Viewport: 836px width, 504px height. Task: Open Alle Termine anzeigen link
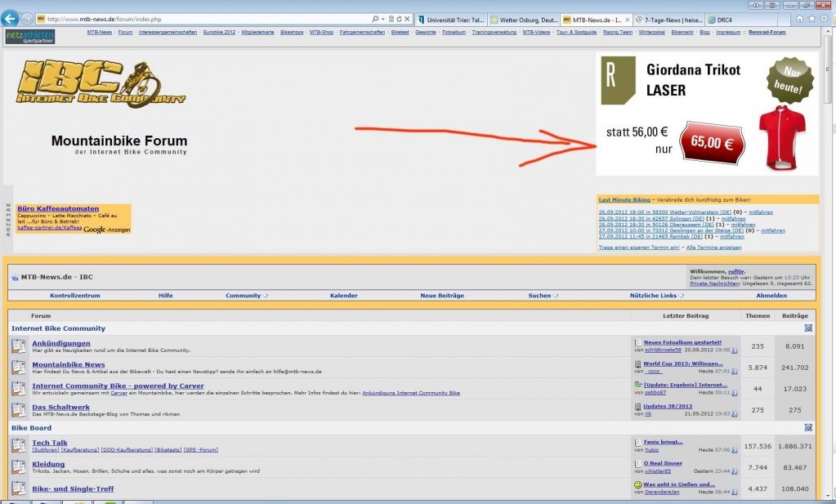[713, 248]
